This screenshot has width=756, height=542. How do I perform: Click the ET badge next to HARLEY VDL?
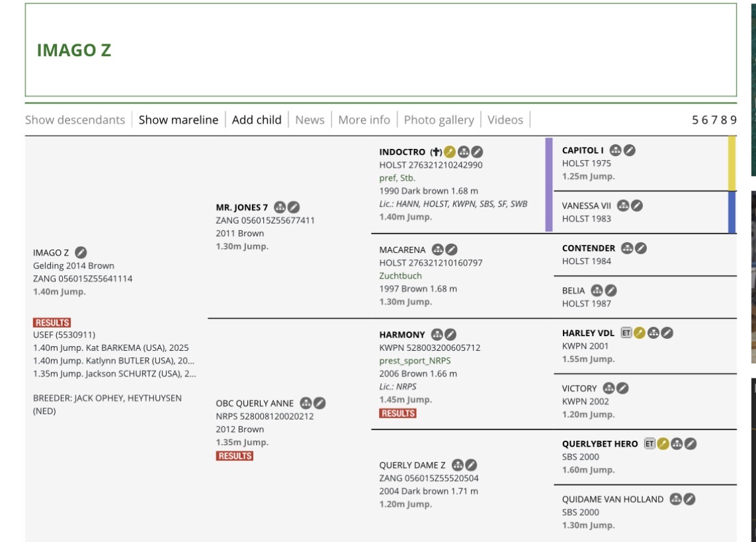[626, 333]
